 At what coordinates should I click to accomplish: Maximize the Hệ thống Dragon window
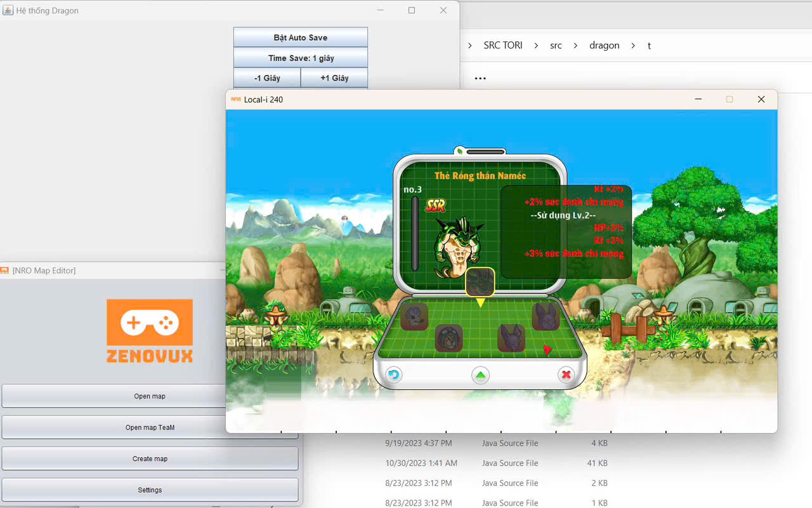(412, 10)
